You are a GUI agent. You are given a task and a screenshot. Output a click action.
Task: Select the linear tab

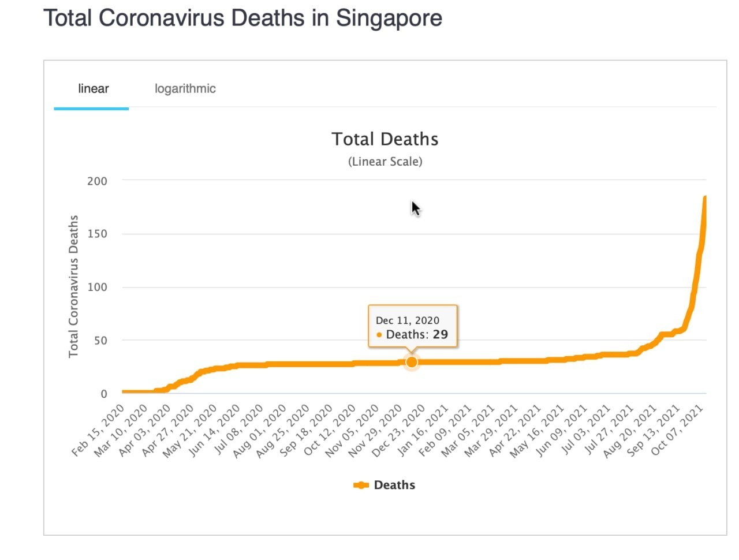93,89
